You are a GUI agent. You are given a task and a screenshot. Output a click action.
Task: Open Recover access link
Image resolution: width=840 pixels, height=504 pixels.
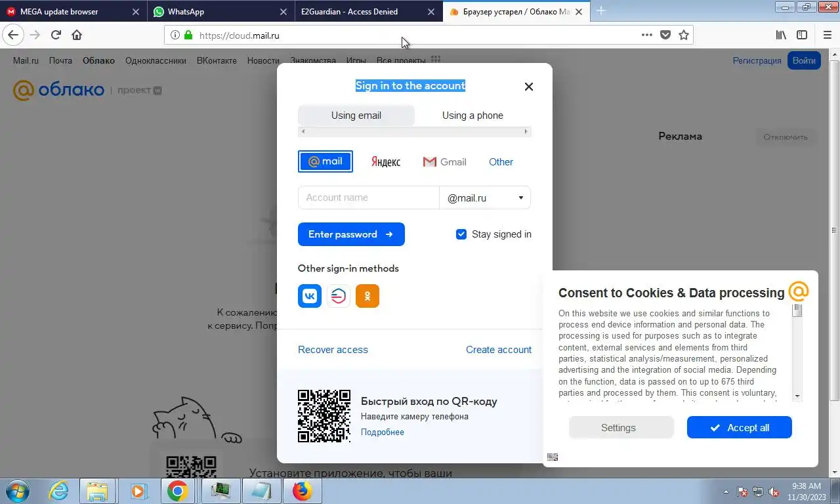tap(333, 350)
